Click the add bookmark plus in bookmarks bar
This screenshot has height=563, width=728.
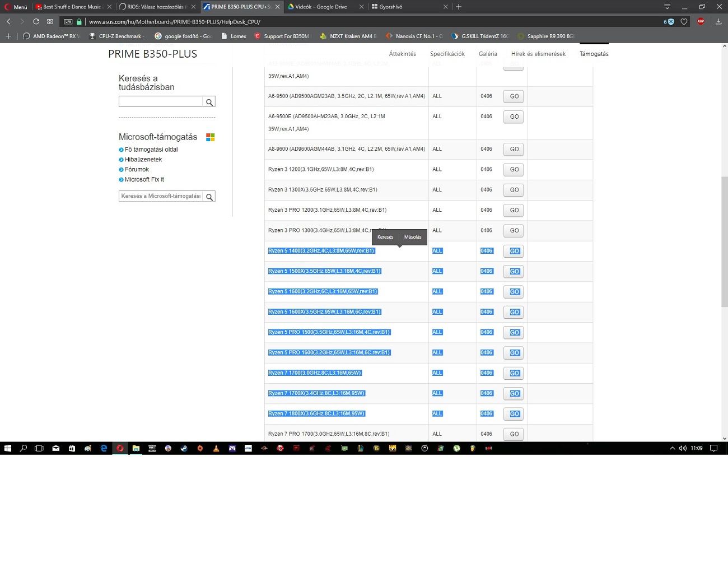pos(8,36)
